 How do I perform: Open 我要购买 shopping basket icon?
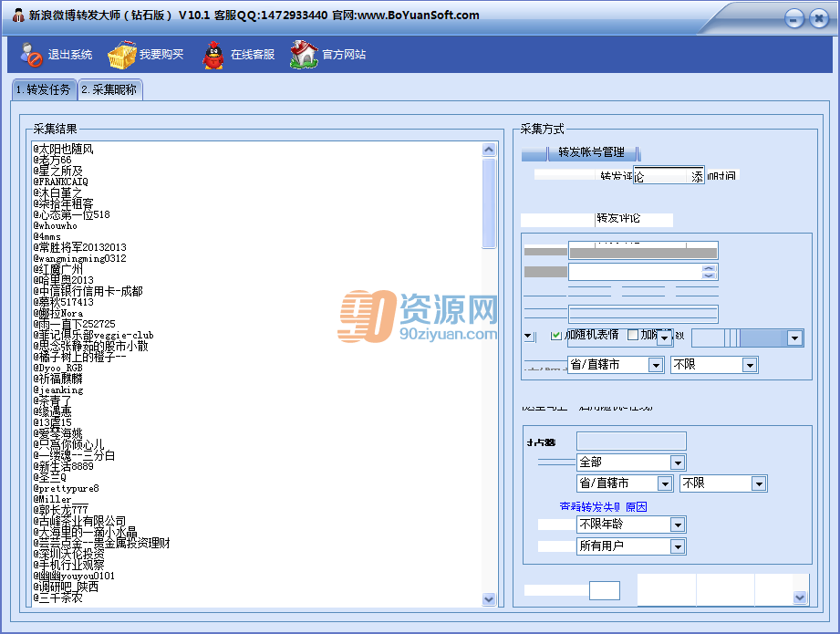pos(122,55)
